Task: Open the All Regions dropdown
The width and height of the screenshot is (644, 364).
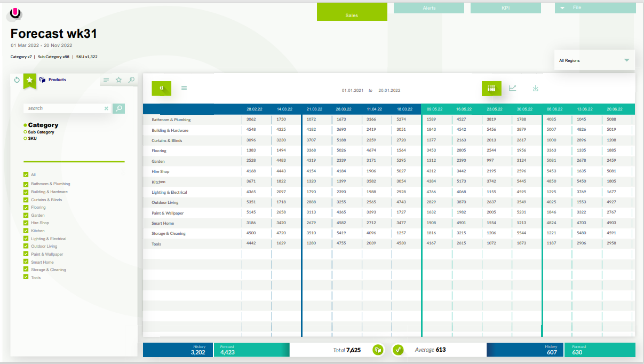Action: click(594, 60)
